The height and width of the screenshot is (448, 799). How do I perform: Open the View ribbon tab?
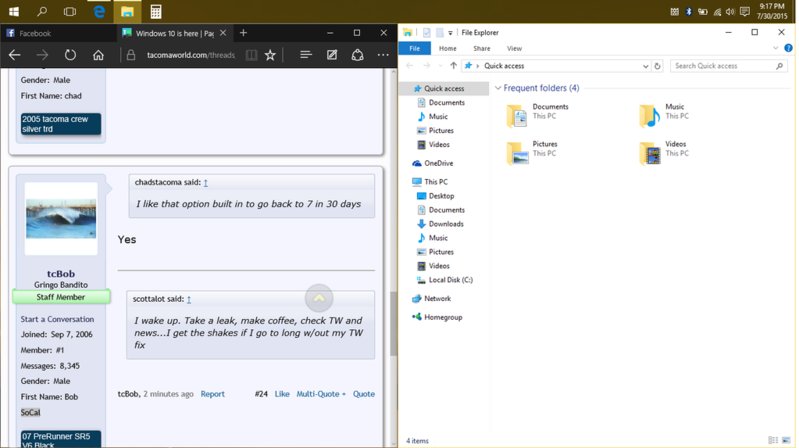tap(514, 48)
